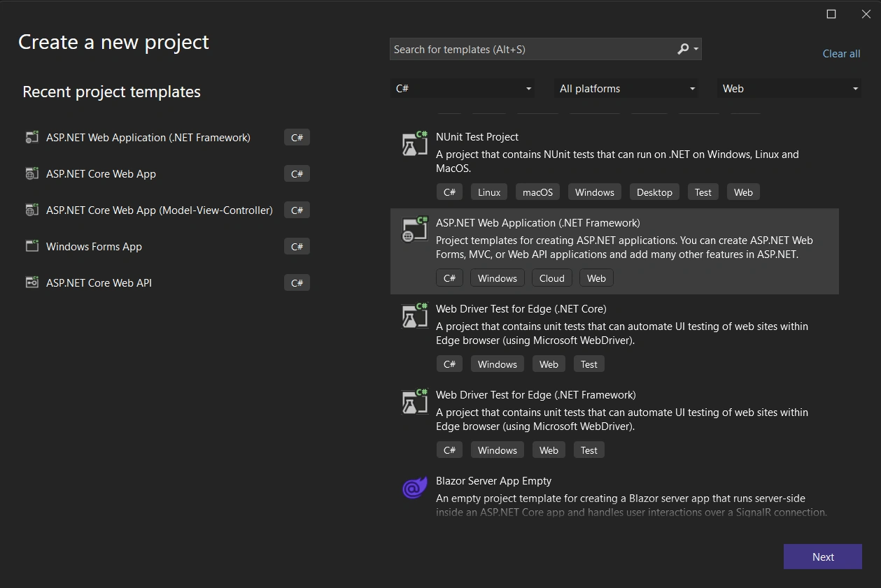Select ASP.NET Core Web App recent template
The width and height of the screenshot is (881, 588).
[x=101, y=174]
